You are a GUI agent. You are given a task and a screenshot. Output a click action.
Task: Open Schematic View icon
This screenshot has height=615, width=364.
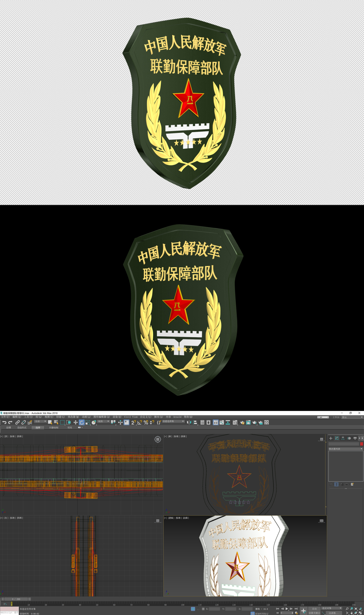click(228, 422)
